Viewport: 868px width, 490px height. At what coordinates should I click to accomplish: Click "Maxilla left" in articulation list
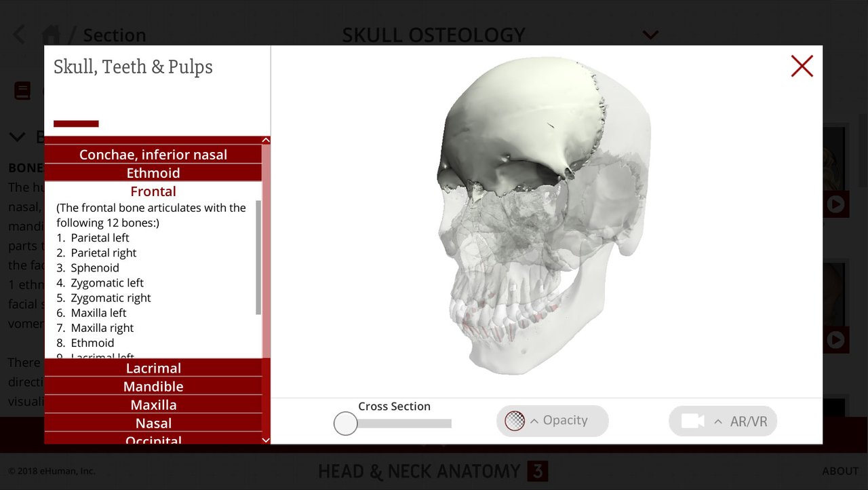98,312
